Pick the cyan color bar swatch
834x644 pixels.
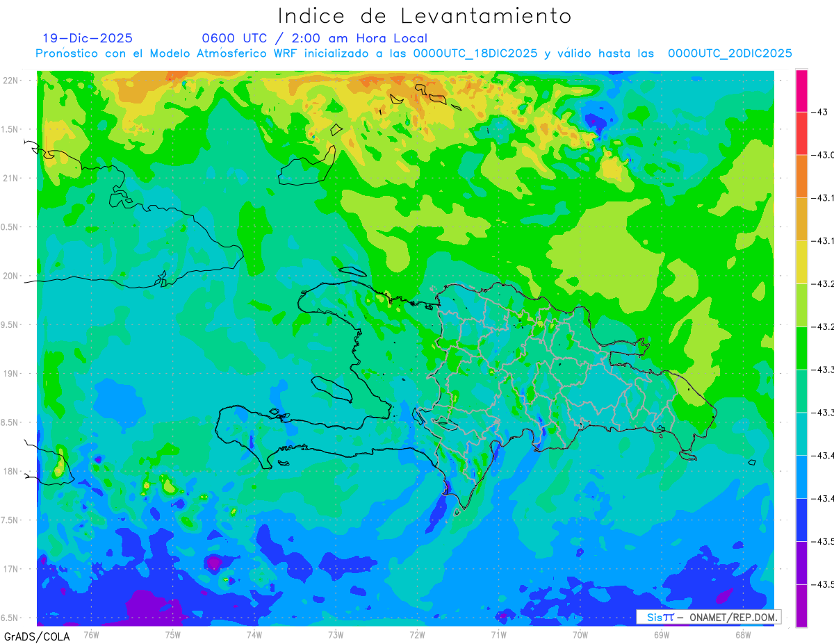pyautogui.click(x=801, y=434)
